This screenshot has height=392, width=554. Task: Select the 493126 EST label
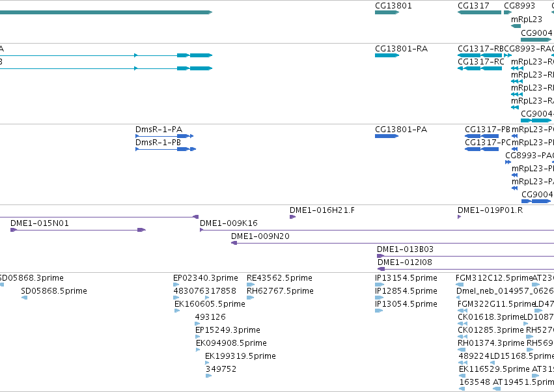[x=210, y=316]
